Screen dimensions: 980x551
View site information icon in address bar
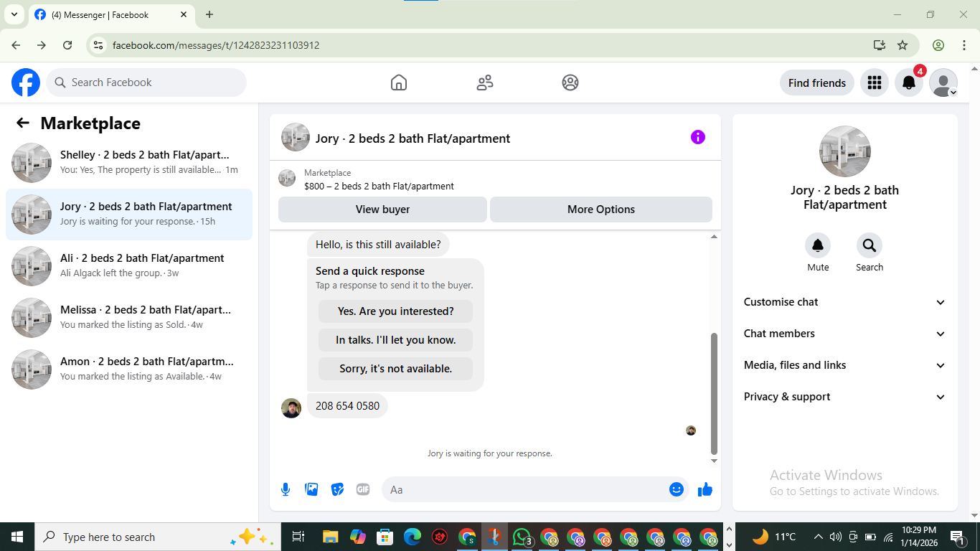coord(99,45)
